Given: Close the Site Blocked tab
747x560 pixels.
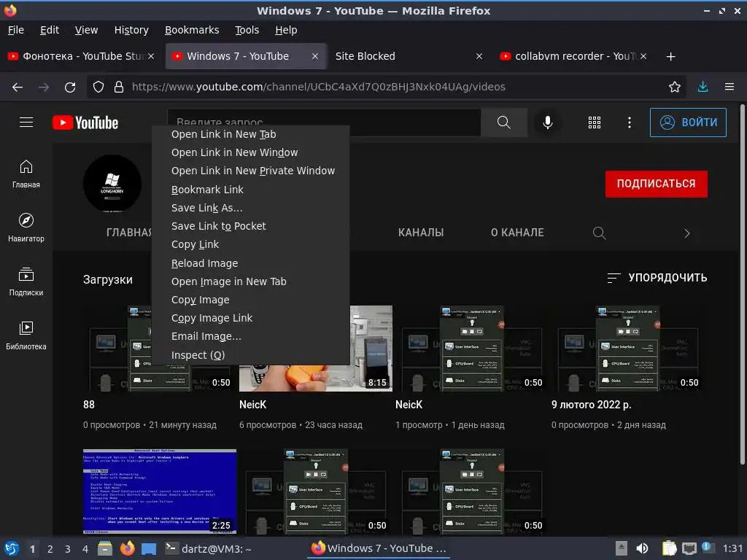Looking at the screenshot, I should (479, 56).
